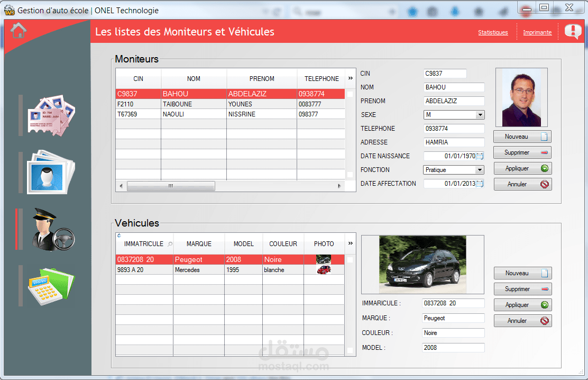The image size is (588, 380).
Task: Expand more columns in the Vehicules table
Action: tap(350, 243)
